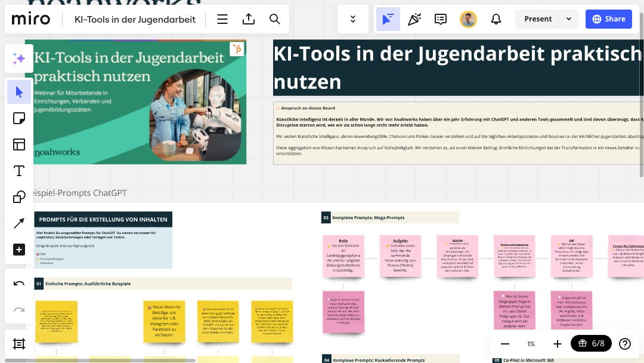
Task: Click the board title KI-Tools in der Jugendarbeit
Action: pyautogui.click(x=135, y=19)
